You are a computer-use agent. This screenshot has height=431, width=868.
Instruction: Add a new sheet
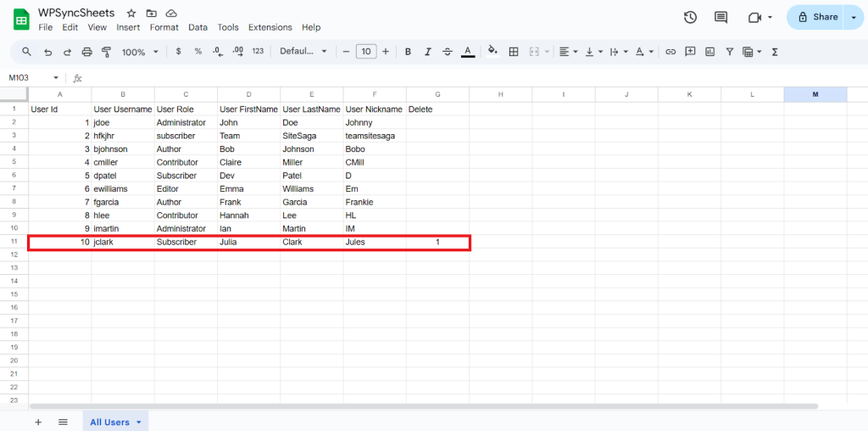[38, 423]
